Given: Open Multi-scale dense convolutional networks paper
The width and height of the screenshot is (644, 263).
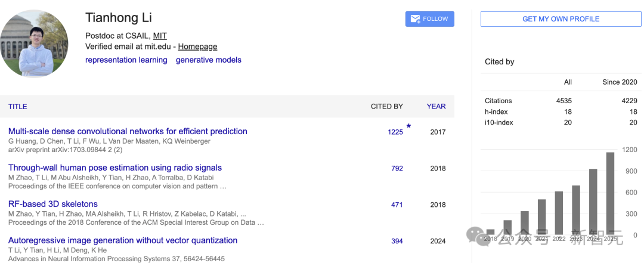Looking at the screenshot, I should [128, 131].
